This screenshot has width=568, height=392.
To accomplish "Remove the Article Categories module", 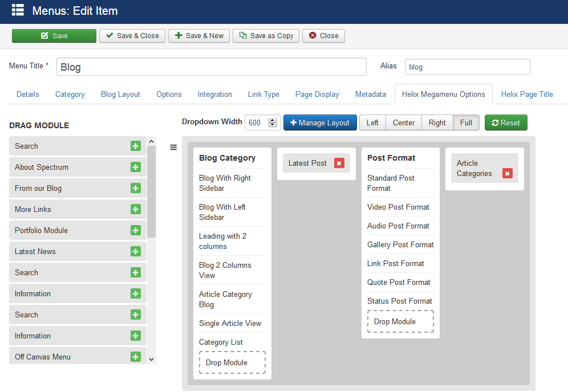I will point(508,174).
